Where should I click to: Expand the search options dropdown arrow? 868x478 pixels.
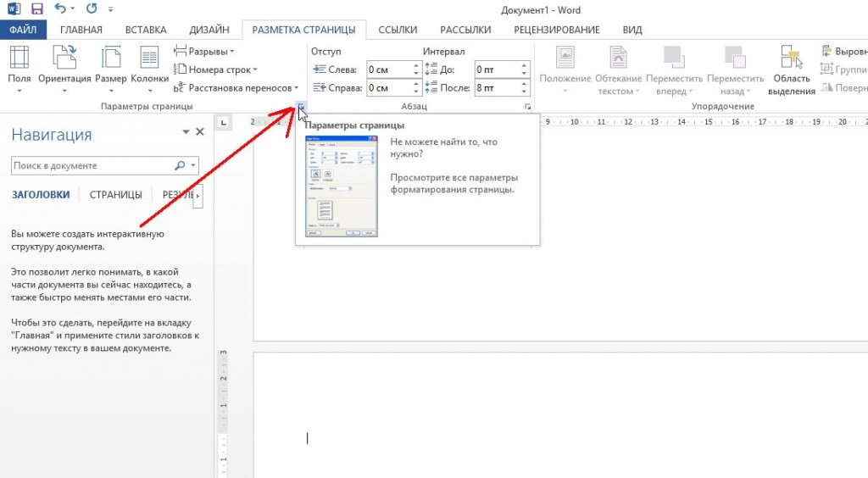pos(193,165)
